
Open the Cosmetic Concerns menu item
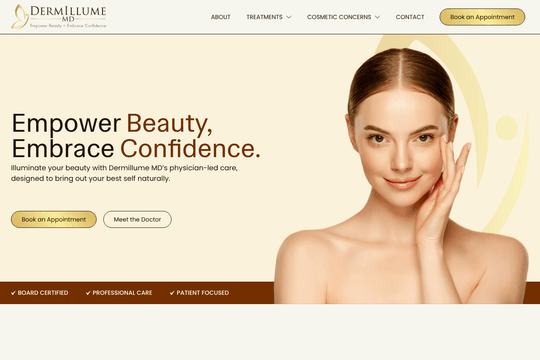(x=339, y=17)
